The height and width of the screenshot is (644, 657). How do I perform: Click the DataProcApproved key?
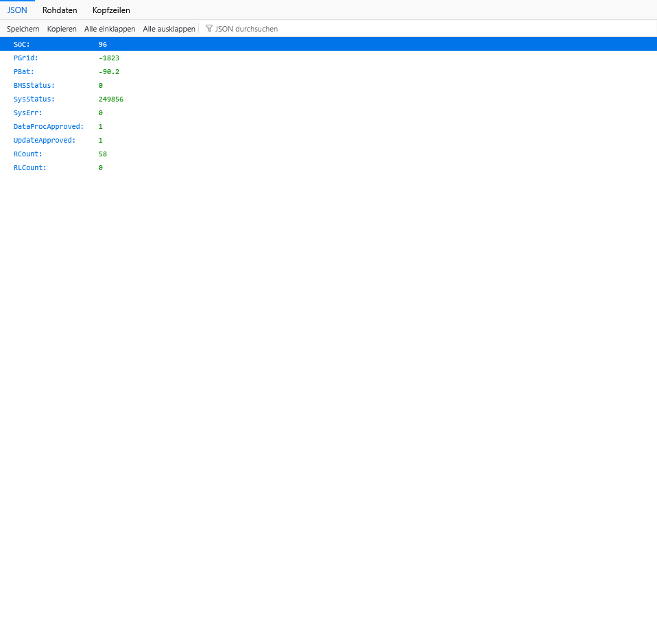48,126
